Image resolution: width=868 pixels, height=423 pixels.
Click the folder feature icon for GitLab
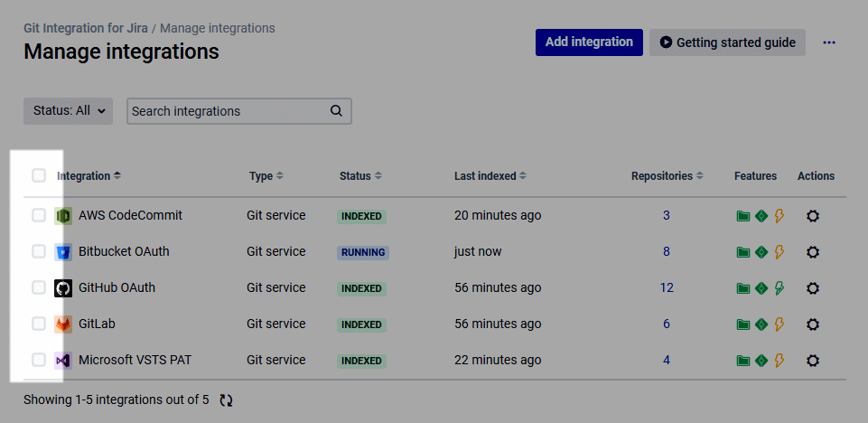pos(742,324)
